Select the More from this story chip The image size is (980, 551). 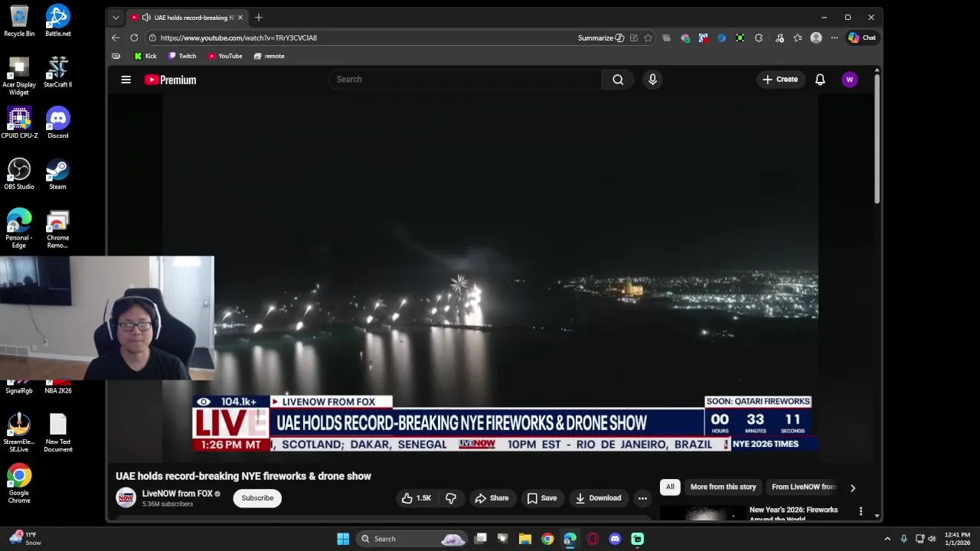(x=723, y=487)
